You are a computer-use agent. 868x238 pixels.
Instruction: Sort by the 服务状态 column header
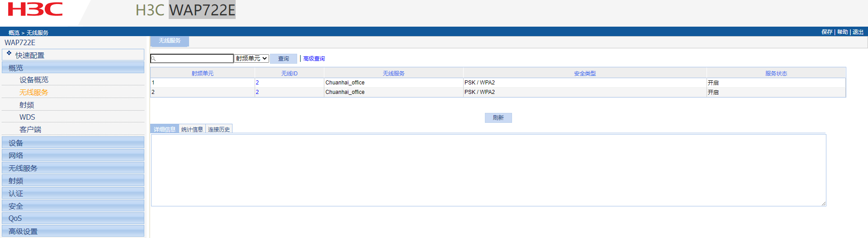[x=776, y=73]
